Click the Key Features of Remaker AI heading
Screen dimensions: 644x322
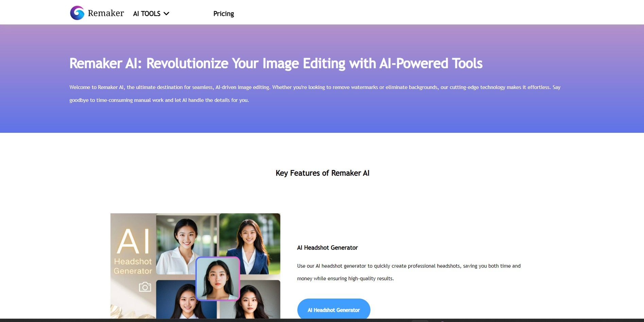[x=322, y=173]
